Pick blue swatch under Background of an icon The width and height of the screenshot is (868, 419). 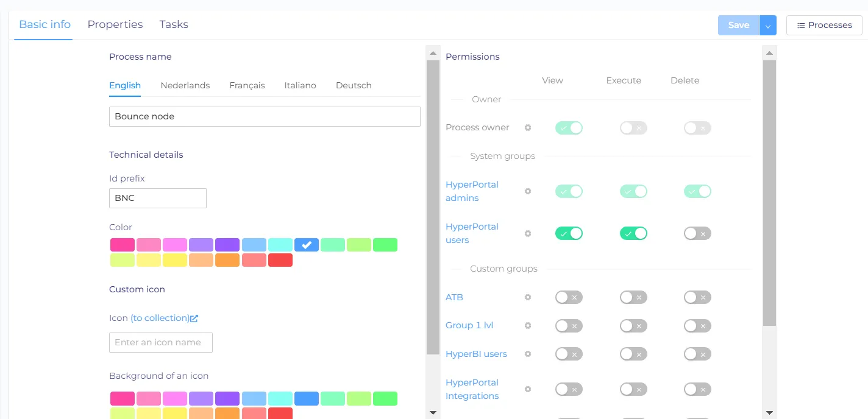click(307, 399)
